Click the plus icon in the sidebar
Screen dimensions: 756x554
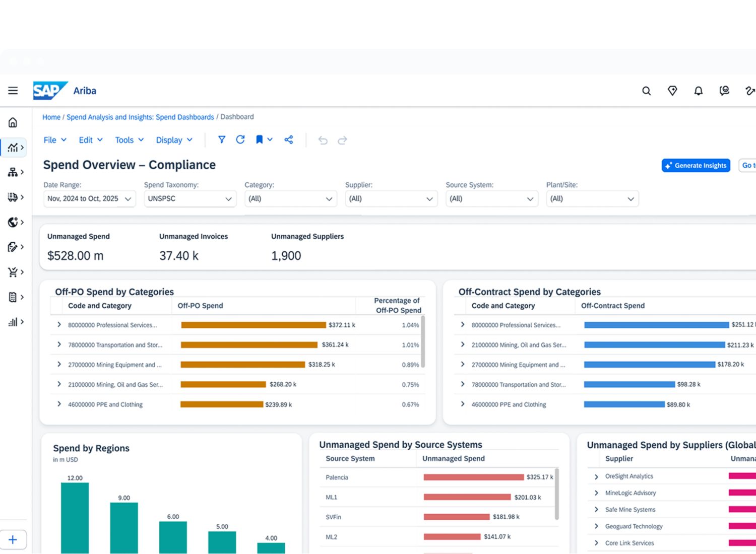tap(13, 540)
